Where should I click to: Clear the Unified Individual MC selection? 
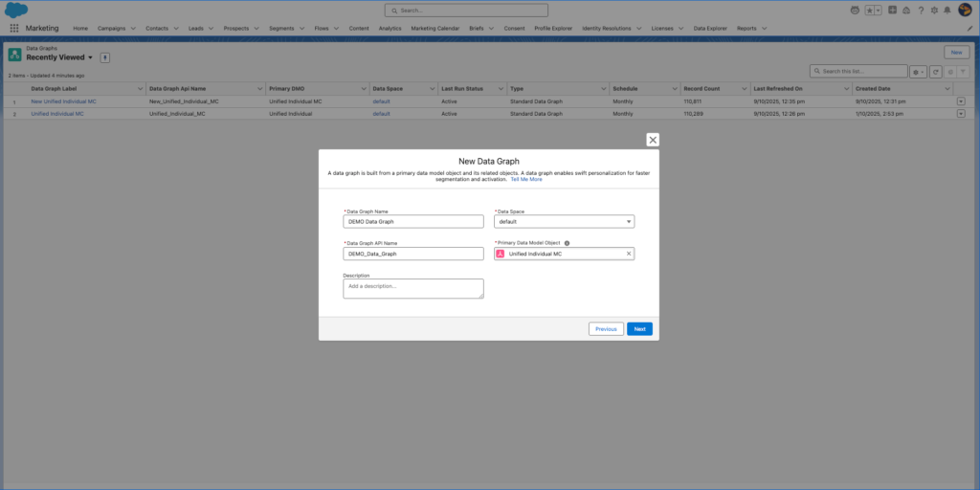coord(629,254)
